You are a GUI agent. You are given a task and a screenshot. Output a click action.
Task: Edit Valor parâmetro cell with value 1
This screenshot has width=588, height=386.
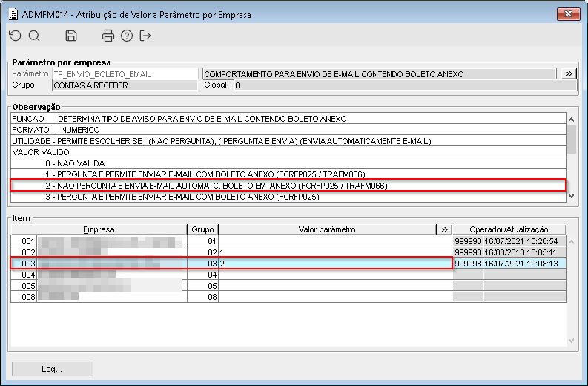(335, 252)
